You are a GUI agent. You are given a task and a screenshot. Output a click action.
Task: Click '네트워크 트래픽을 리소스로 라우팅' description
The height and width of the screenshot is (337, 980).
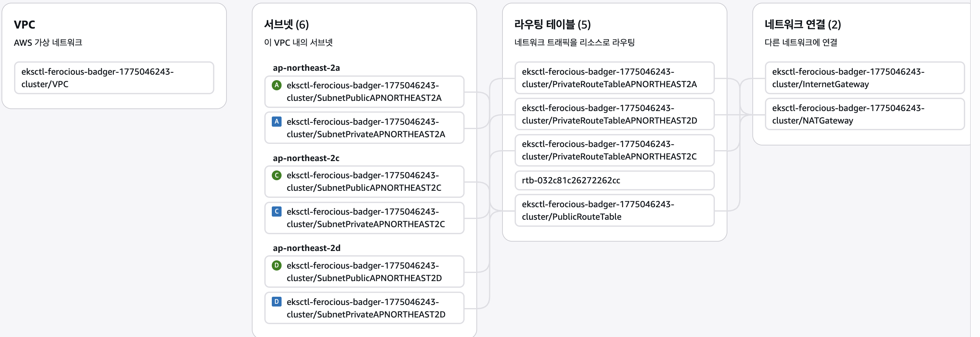(x=574, y=42)
